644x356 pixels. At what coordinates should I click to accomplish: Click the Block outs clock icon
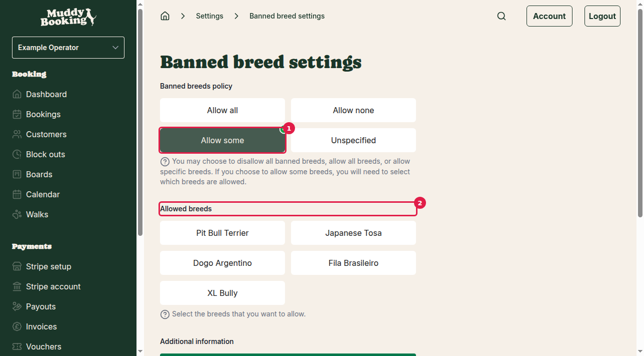[16, 154]
